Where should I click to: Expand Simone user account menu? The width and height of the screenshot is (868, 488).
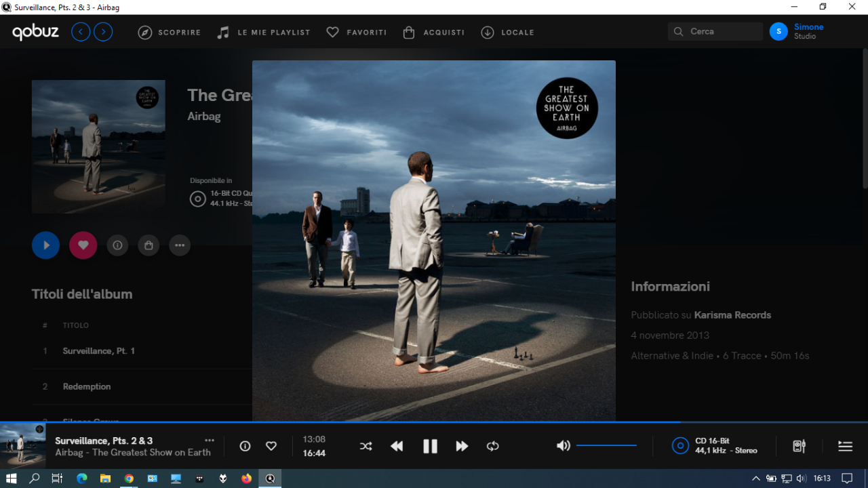[797, 31]
